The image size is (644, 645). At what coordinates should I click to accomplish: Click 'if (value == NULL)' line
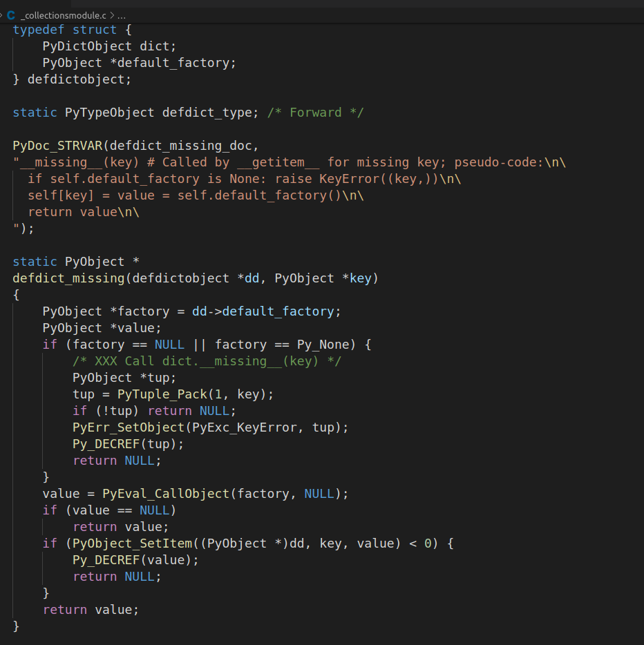pos(109,510)
